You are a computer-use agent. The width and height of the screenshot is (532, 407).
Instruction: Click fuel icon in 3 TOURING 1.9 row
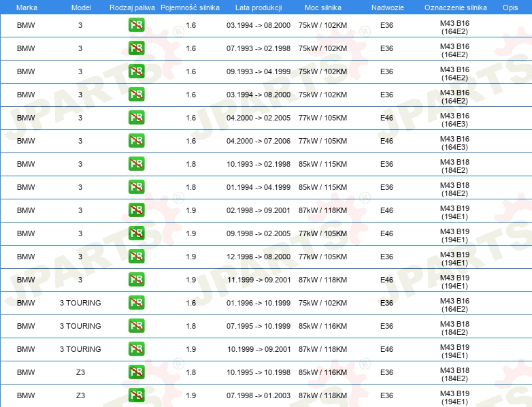(x=136, y=348)
